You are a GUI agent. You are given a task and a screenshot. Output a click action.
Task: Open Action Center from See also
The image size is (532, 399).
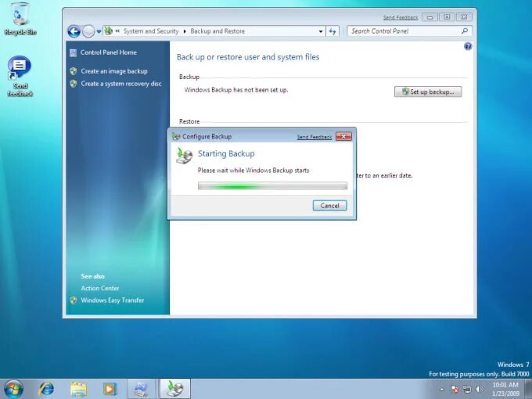coord(100,288)
